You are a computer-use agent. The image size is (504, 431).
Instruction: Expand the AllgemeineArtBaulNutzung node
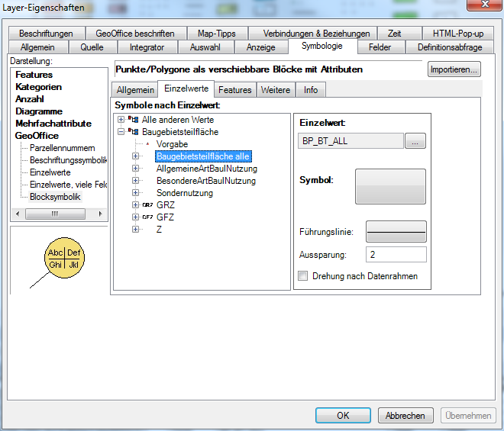[136, 169]
